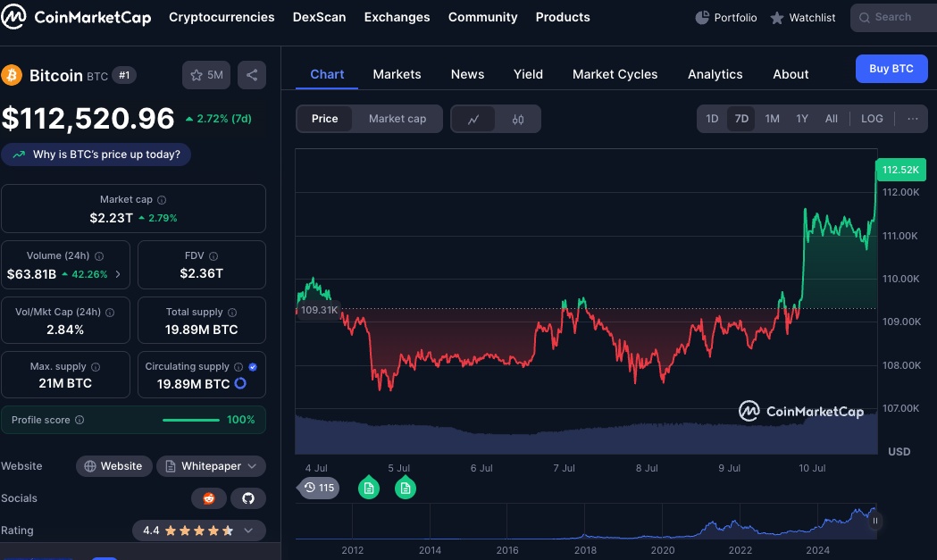Click the CoinMarketCap logo icon
This screenshot has height=560, width=937.
13,17
